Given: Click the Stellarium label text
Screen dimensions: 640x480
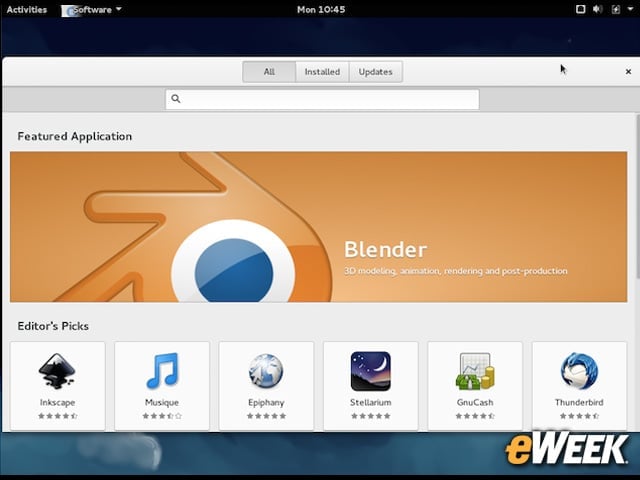Looking at the screenshot, I should [x=371, y=402].
